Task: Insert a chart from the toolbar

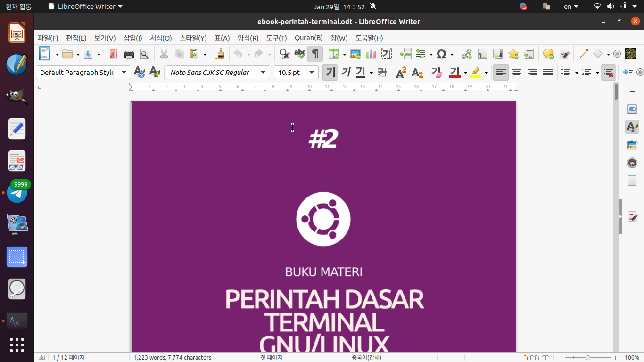Action: point(371,54)
